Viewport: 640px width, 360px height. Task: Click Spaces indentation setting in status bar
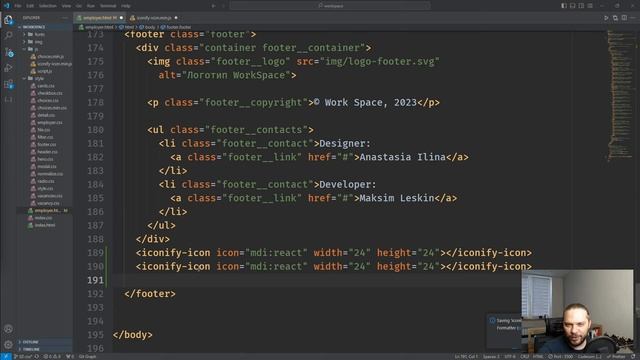pos(491,357)
